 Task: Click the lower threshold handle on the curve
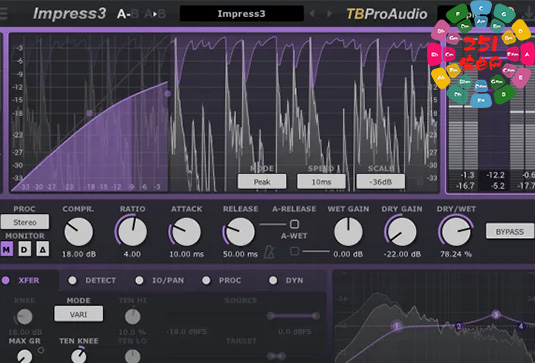tap(89, 113)
